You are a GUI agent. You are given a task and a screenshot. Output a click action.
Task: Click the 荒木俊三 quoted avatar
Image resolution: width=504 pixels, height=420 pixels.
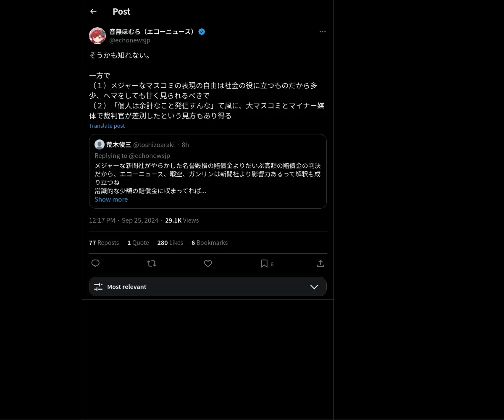pos(100,144)
